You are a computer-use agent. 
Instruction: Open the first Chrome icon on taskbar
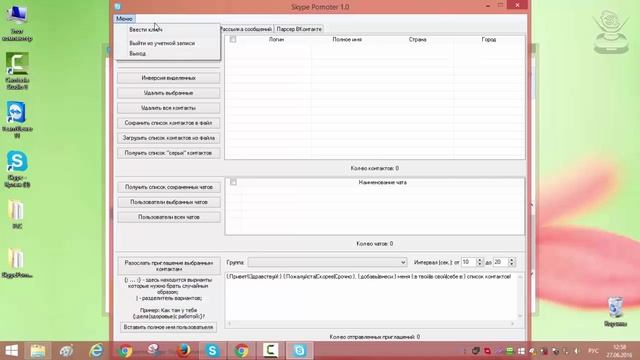[x=126, y=351]
